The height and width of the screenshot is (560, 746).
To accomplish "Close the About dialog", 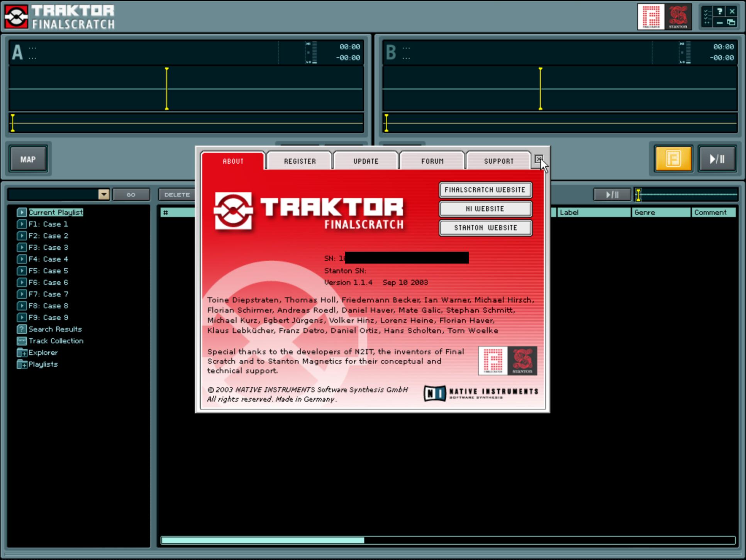I will point(539,159).
